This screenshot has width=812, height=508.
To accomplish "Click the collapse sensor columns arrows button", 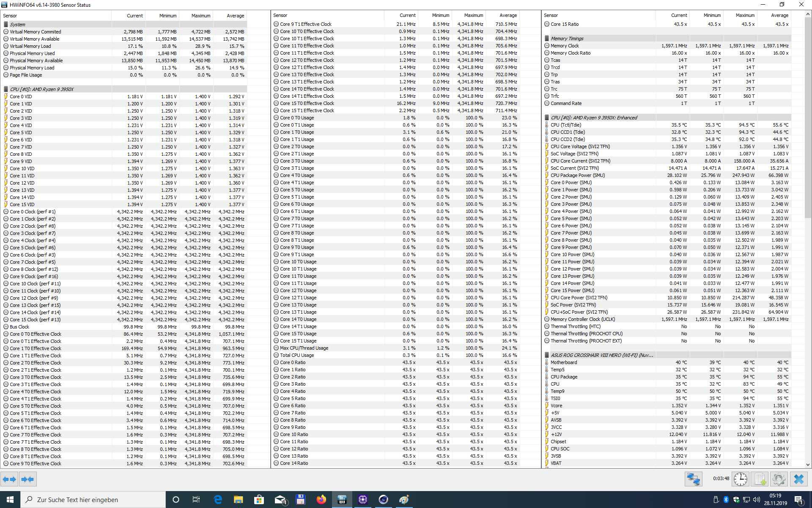I will [x=27, y=479].
